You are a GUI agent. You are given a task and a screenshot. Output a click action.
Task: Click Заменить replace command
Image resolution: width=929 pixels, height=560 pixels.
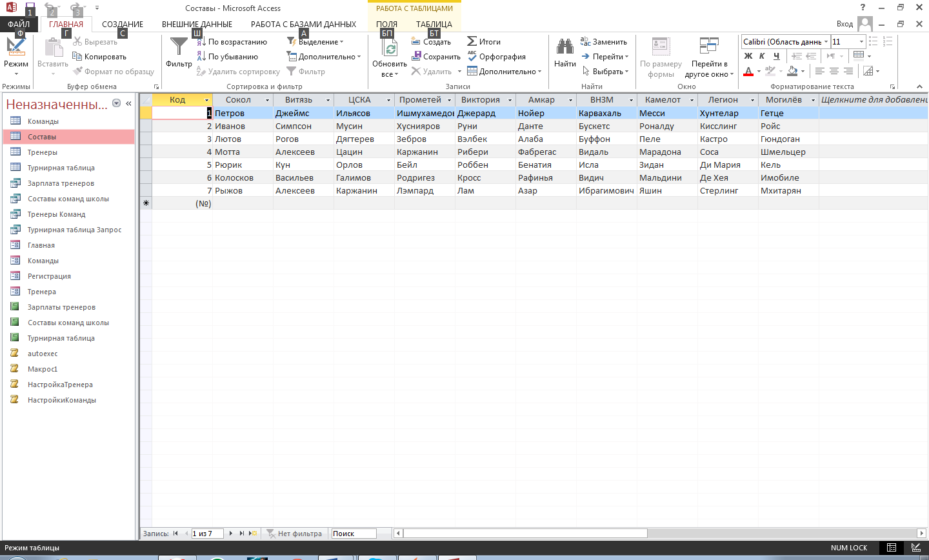(604, 42)
